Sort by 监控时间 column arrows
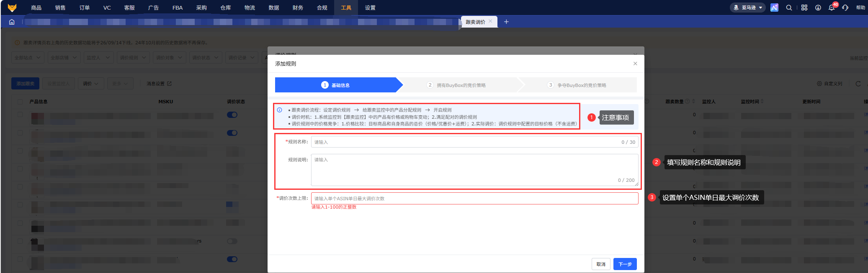This screenshot has height=273, width=868. click(x=762, y=102)
